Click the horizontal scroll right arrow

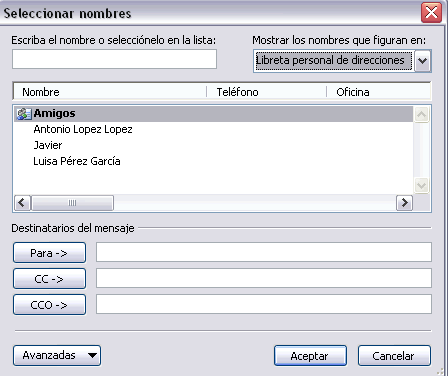pos(404,203)
